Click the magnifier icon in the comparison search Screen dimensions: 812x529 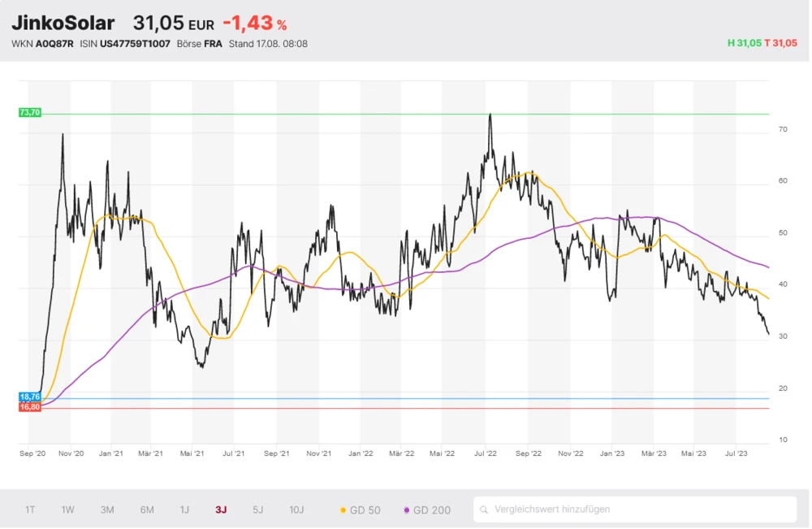(x=484, y=510)
